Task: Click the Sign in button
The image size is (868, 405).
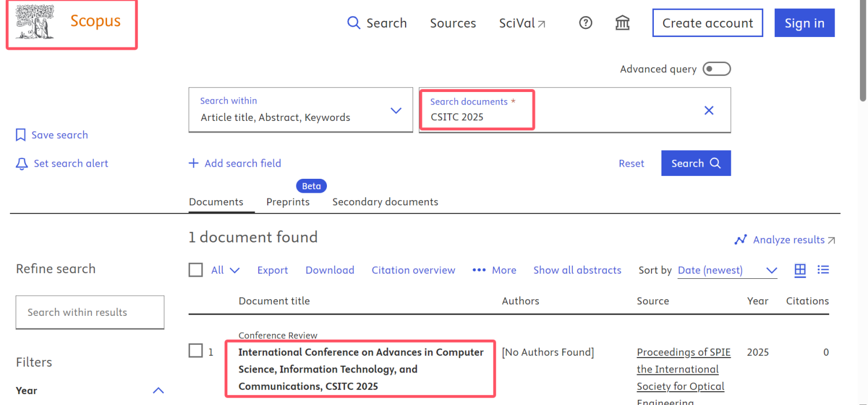Action: click(x=804, y=23)
